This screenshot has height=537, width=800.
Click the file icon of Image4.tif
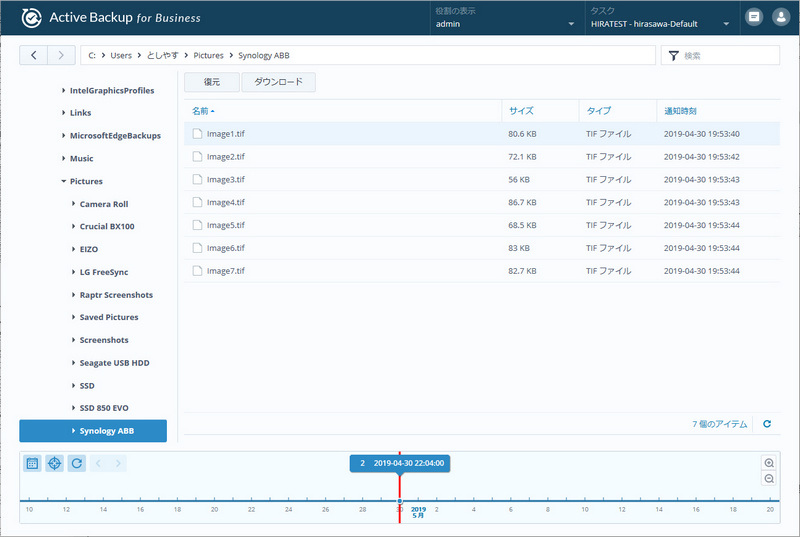[197, 202]
